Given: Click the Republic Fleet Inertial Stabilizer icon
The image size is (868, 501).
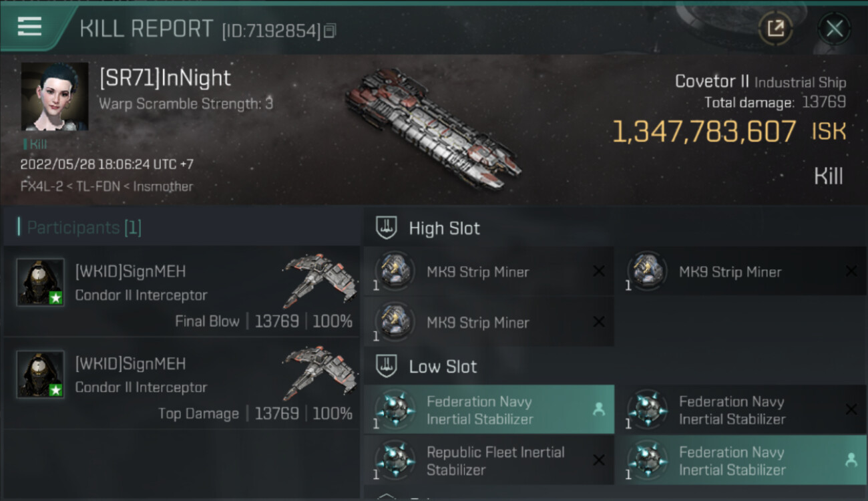Looking at the screenshot, I should tap(395, 460).
